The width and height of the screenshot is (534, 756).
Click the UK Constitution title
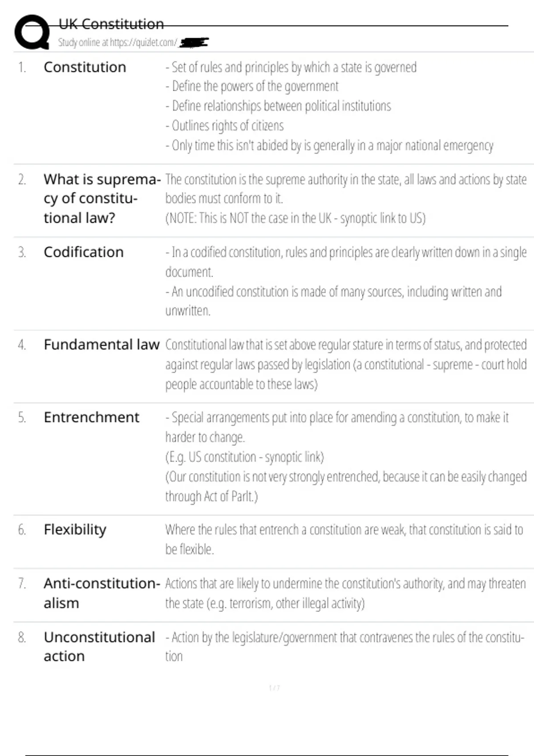pos(111,24)
